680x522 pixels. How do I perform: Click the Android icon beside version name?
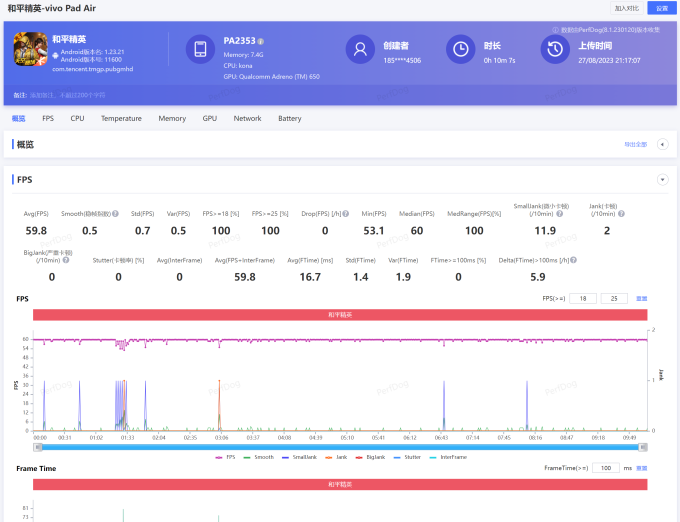click(56, 55)
